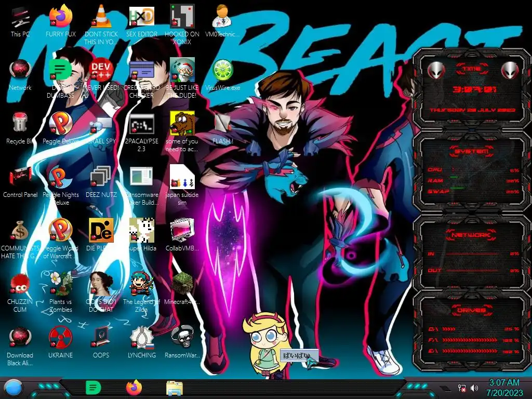The height and width of the screenshot is (399, 532).
Task: Open the VLC cone shortcut
Action: point(101,16)
